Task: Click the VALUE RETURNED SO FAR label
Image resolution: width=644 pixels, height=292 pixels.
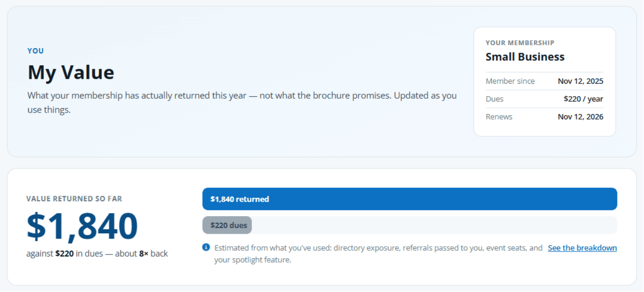Action: click(74, 199)
